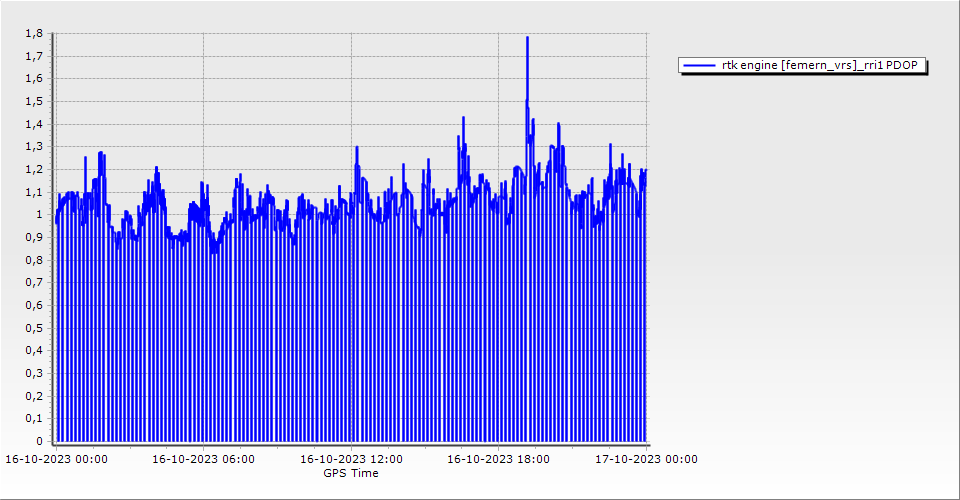Click the 1,5 y-axis tick label
Image resolution: width=960 pixels, height=500 pixels.
click(x=33, y=101)
